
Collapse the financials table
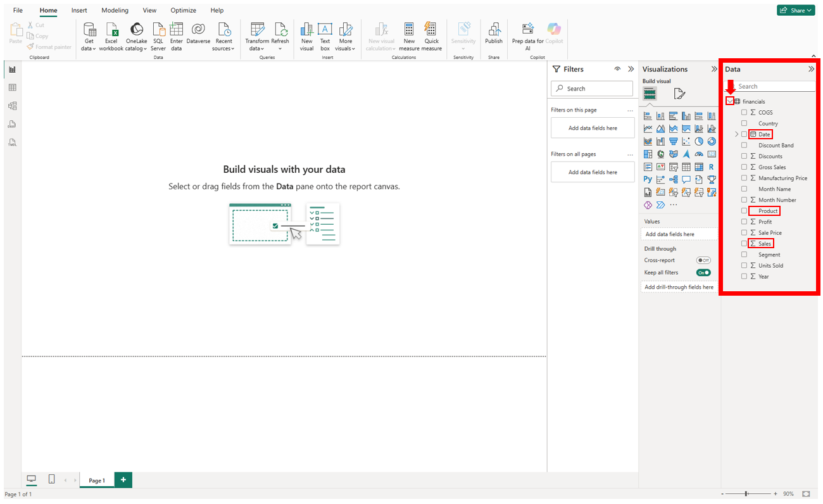coord(730,101)
